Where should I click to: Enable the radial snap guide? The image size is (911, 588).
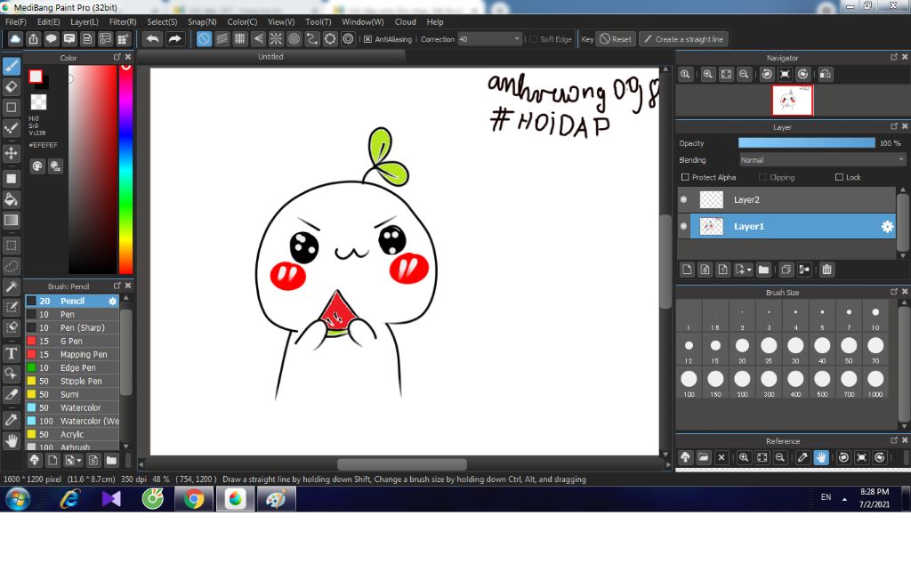click(x=276, y=39)
